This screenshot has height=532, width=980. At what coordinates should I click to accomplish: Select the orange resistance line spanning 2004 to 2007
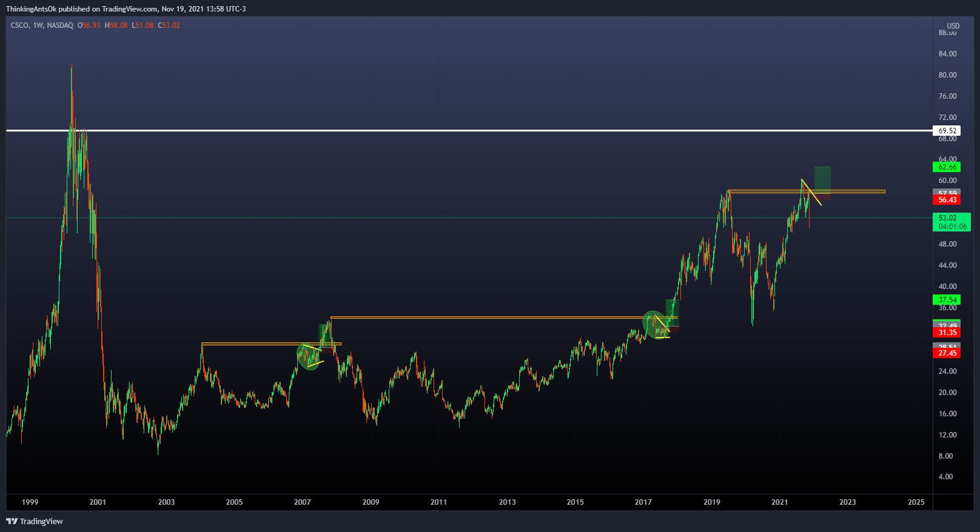tap(271, 344)
